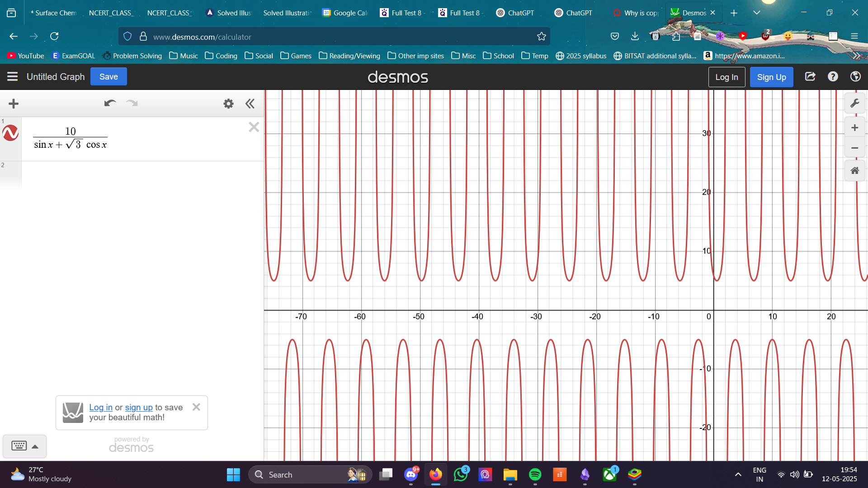Click the Save button
868x488 pixels.
point(108,76)
